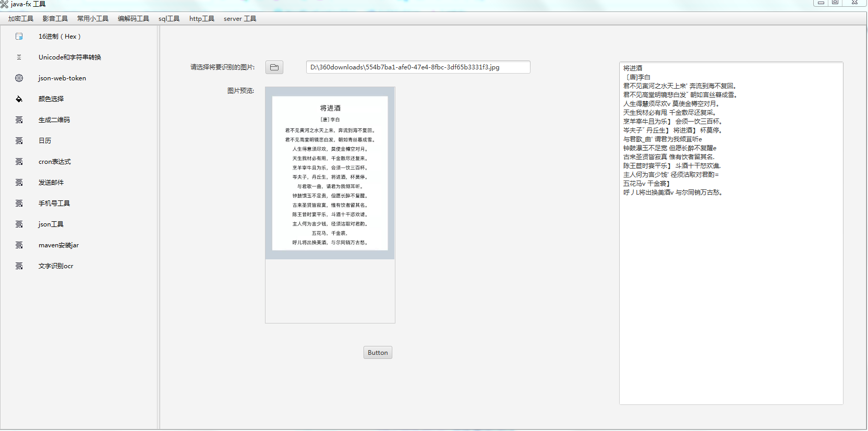Click the 将进酒 poem preview image
868x431 pixels.
[330, 173]
